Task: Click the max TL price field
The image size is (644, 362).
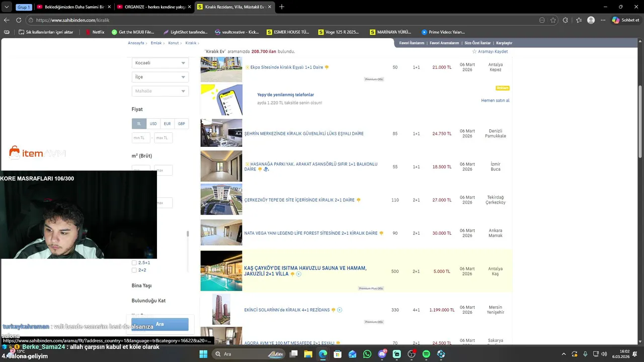Action: click(x=163, y=138)
